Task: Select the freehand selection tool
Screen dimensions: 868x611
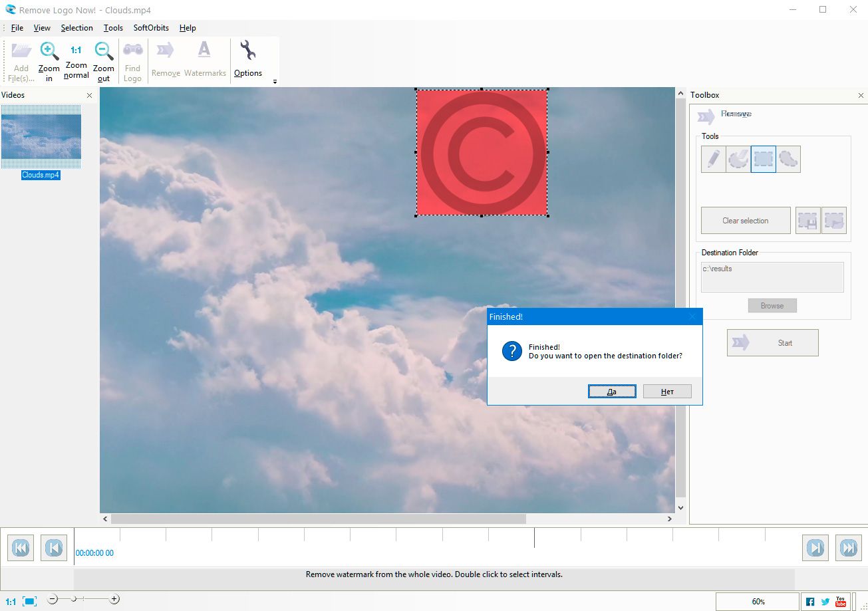Action: tap(738, 159)
